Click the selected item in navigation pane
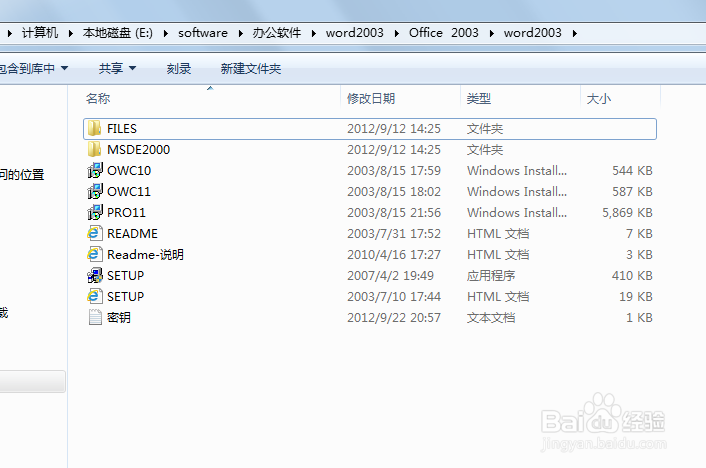This screenshot has height=468, width=706. point(32,382)
